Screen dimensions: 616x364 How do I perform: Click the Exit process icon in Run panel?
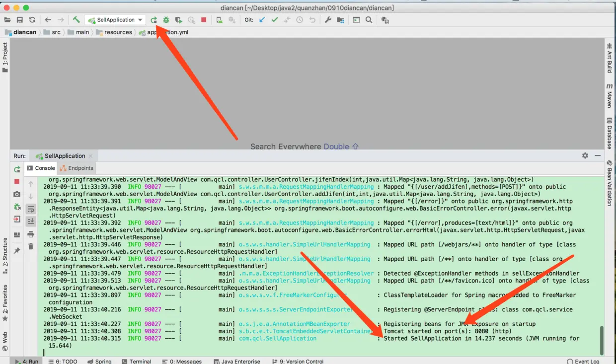point(17,219)
